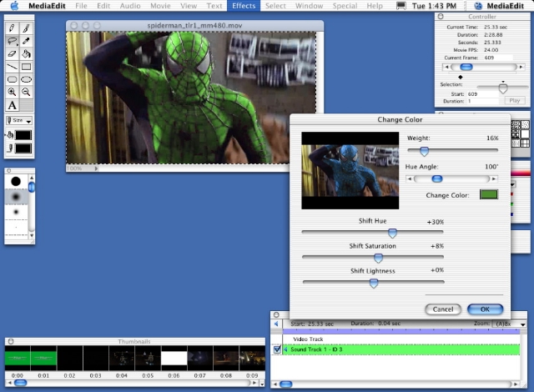
Task: Select the Zoom In magnifier tool
Action: click(12, 92)
